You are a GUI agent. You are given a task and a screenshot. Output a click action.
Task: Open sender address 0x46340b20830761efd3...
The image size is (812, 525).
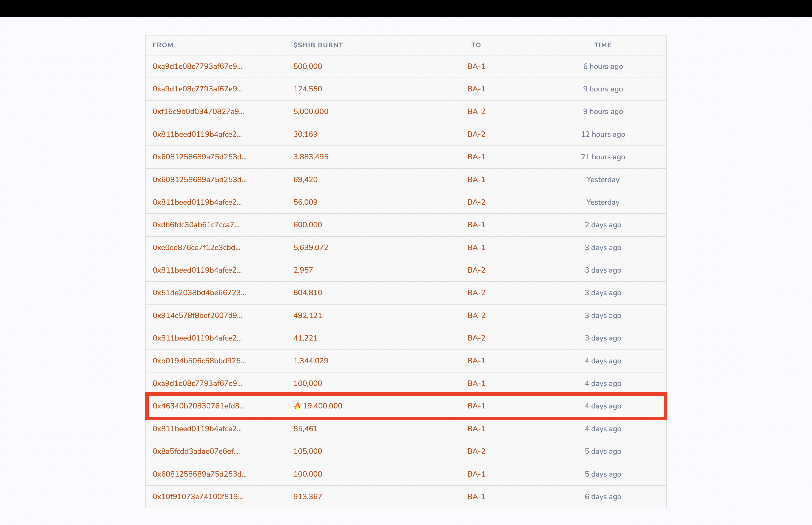coord(198,406)
